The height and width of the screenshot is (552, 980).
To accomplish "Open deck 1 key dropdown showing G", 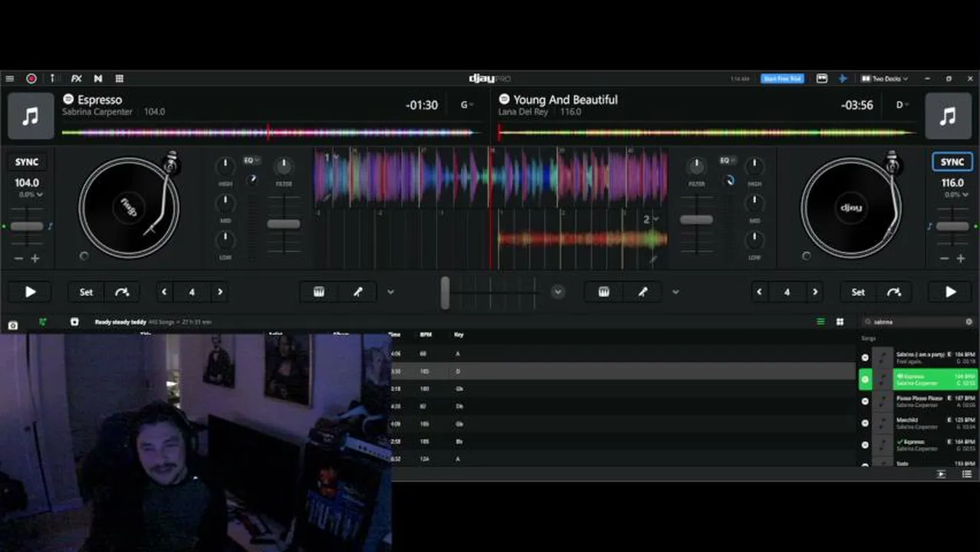I will [467, 105].
